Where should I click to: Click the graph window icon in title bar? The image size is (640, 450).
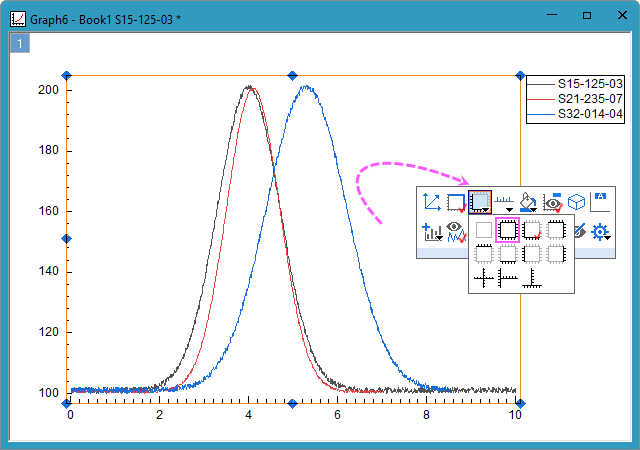pyautogui.click(x=18, y=19)
